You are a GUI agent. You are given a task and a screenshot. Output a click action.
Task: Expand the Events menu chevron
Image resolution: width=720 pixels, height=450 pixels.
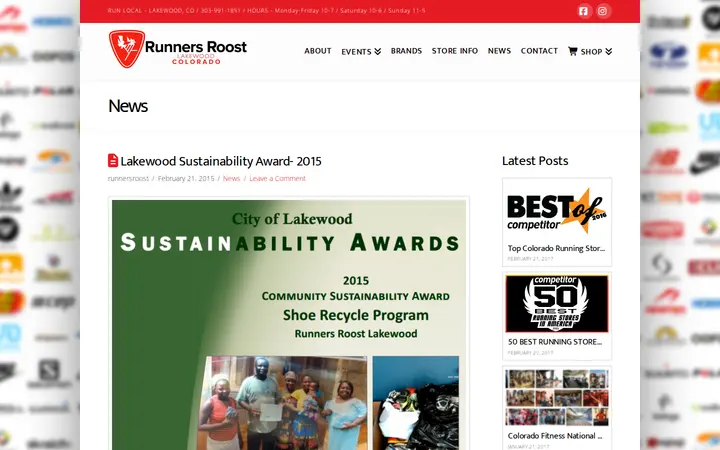point(377,51)
